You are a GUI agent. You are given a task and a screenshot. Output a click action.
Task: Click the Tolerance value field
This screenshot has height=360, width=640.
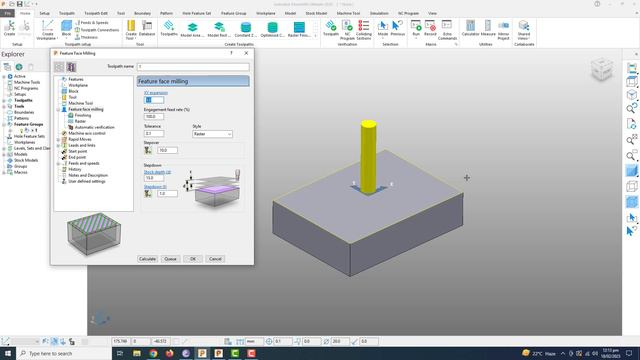tap(154, 133)
